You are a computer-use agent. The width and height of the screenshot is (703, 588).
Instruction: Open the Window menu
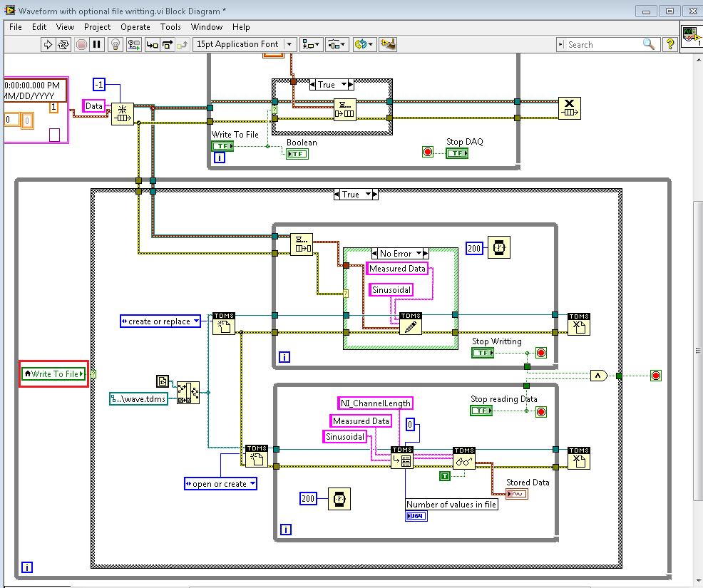point(207,27)
